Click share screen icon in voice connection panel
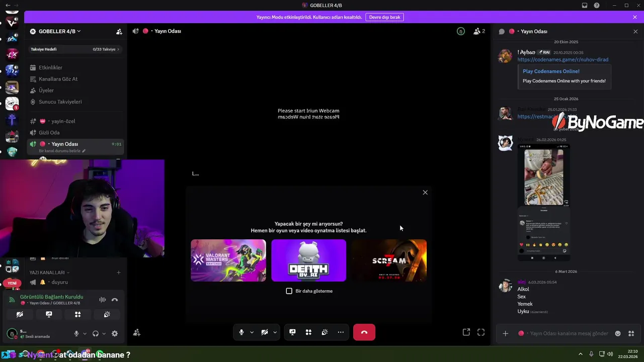Screen dimensions: 644x362 [x=49, y=314]
